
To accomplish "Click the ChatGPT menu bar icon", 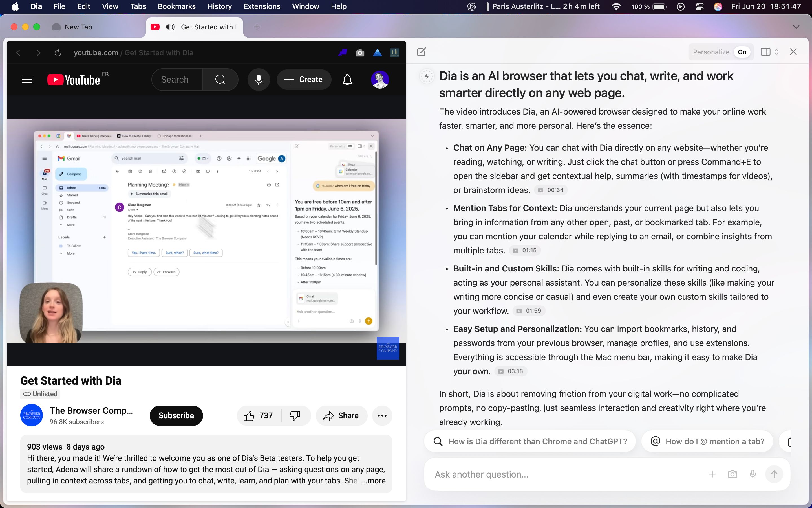I will tap(471, 6).
